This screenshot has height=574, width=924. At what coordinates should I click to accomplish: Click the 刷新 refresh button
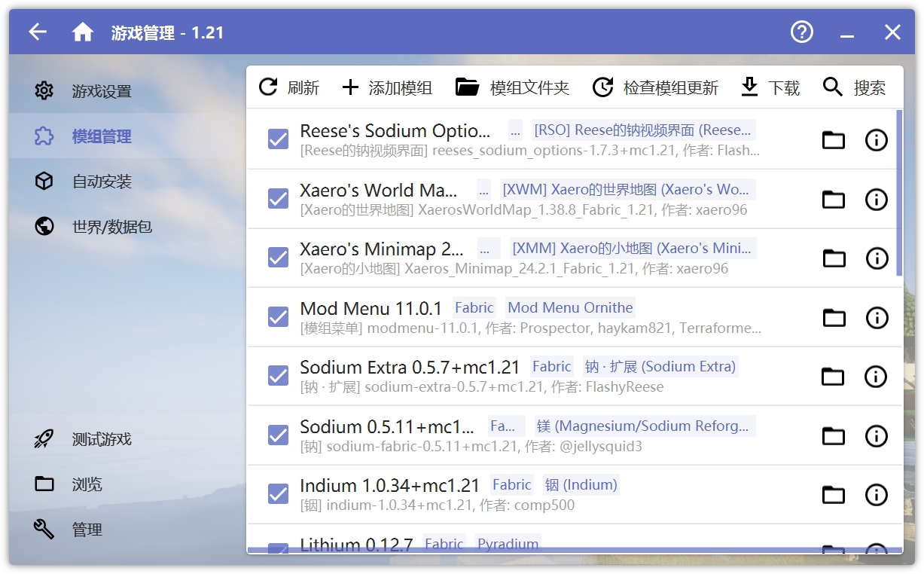point(289,87)
